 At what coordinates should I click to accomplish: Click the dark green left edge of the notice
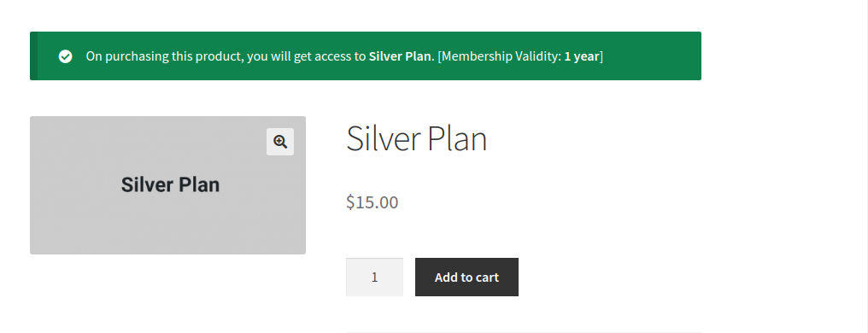[x=34, y=55]
